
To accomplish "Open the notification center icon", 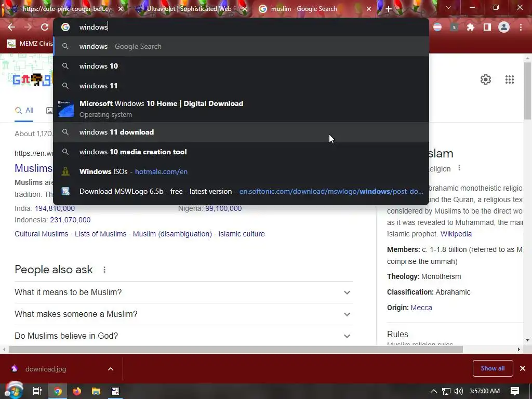I will pyautogui.click(x=515, y=391).
